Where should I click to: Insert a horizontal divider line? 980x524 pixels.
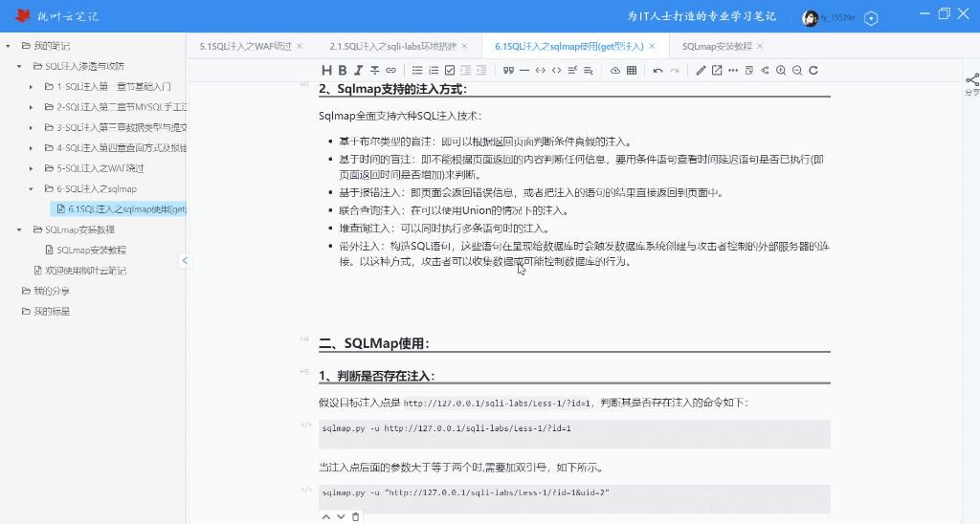point(524,70)
